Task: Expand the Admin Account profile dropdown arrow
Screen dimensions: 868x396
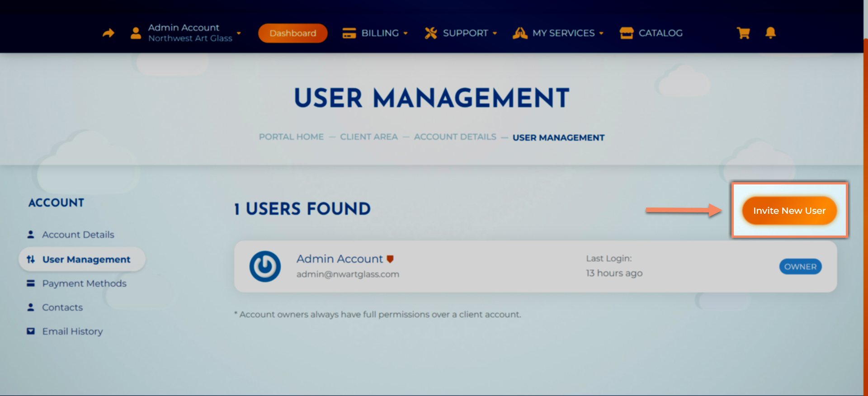Action: coord(239,33)
